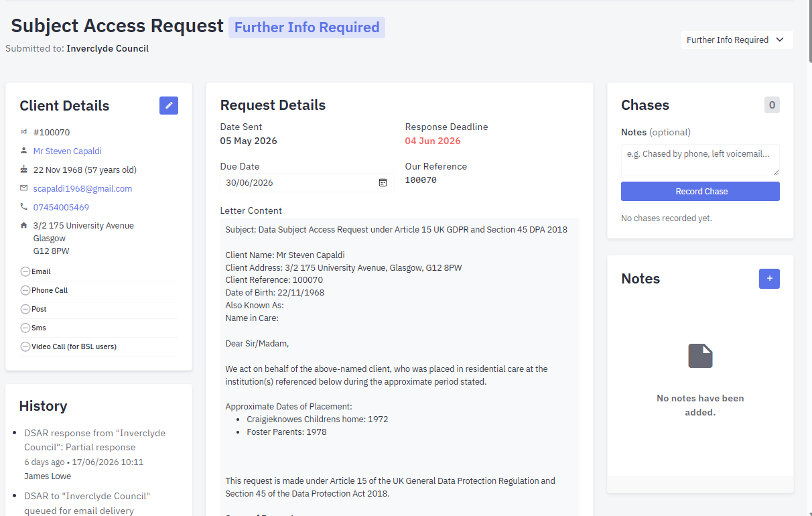Click the envelope icon next to email address
The image size is (812, 516).
tap(24, 188)
